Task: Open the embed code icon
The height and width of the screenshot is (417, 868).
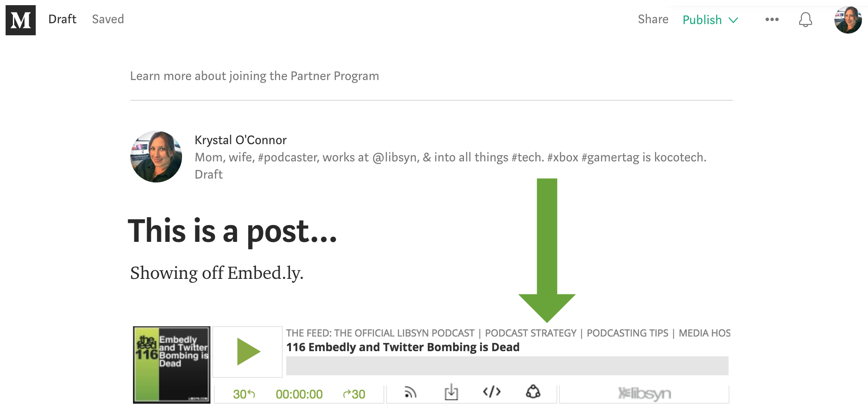Action: pyautogui.click(x=492, y=392)
